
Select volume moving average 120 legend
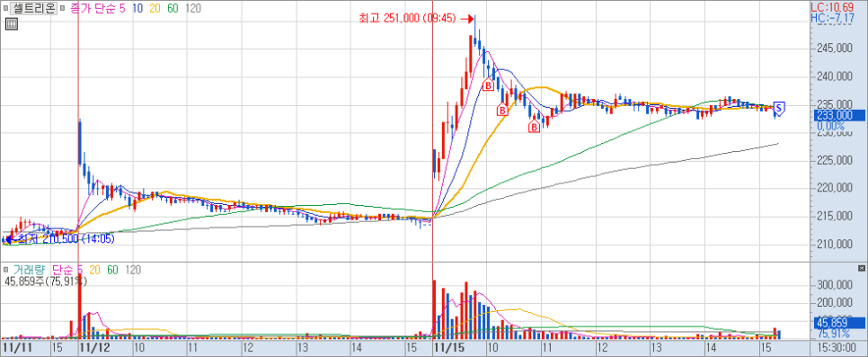(133, 270)
